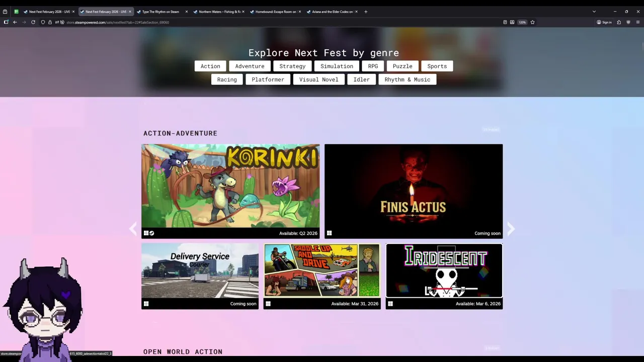Click the install/download page icon in the address bar
This screenshot has height=362, width=644.
point(512,22)
